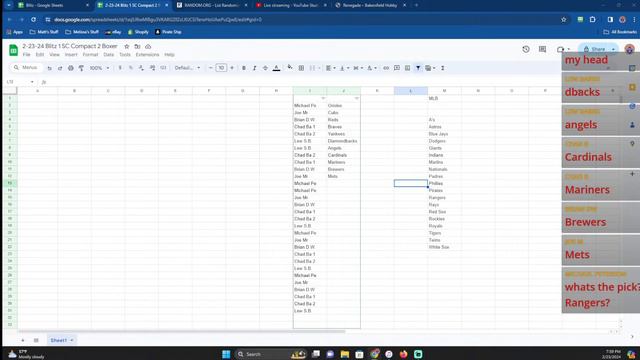The height and width of the screenshot is (360, 640).
Task: Open more number formats (123)
Action: pyautogui.click(x=163, y=68)
